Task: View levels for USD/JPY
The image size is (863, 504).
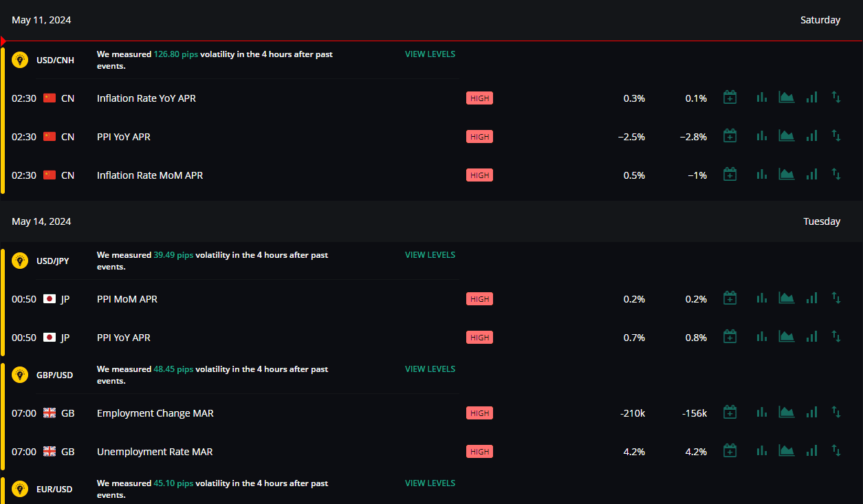Action: pos(430,255)
